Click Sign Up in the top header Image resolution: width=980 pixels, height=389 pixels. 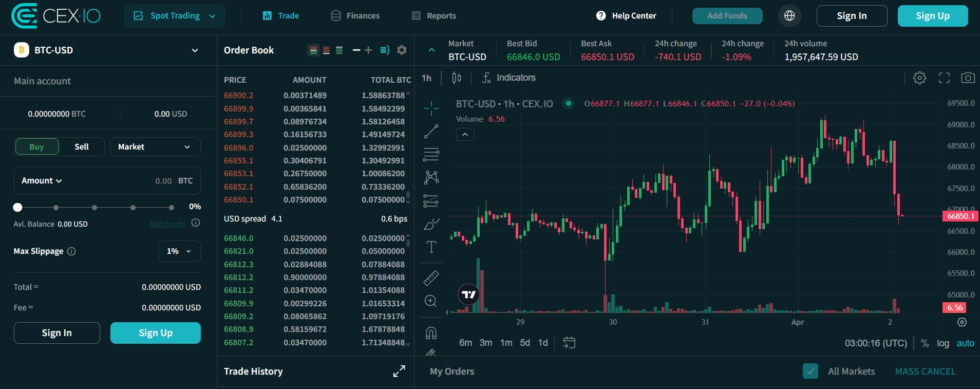coord(933,16)
